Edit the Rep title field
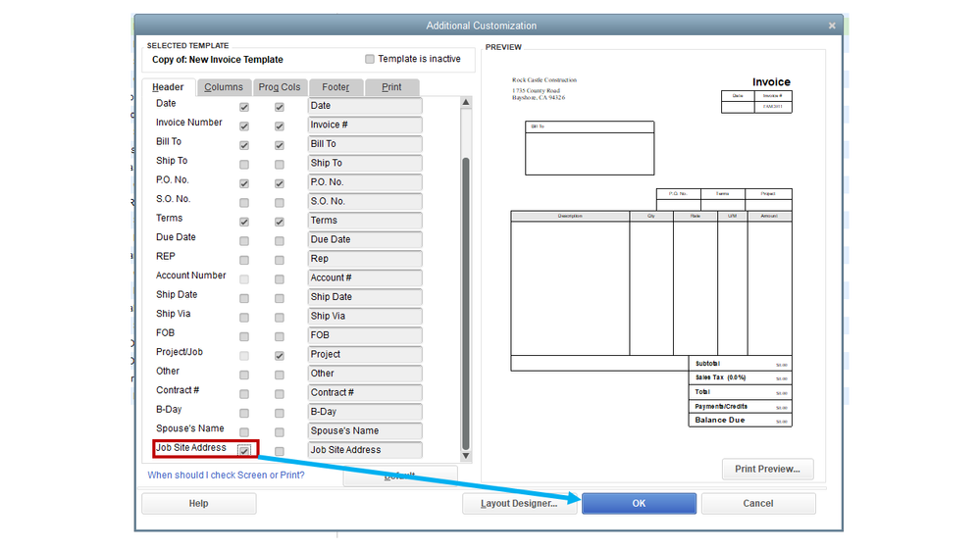The width and height of the screenshot is (980, 551). click(365, 259)
